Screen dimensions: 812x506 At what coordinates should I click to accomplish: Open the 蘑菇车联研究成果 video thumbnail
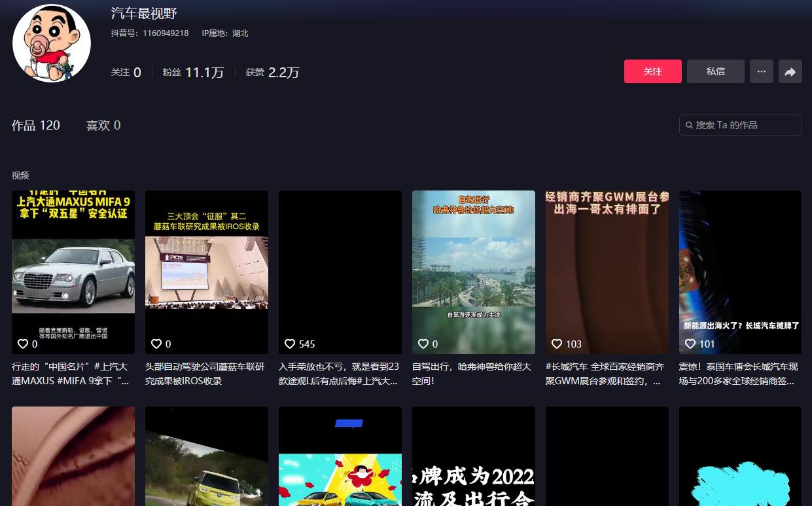tap(207, 272)
